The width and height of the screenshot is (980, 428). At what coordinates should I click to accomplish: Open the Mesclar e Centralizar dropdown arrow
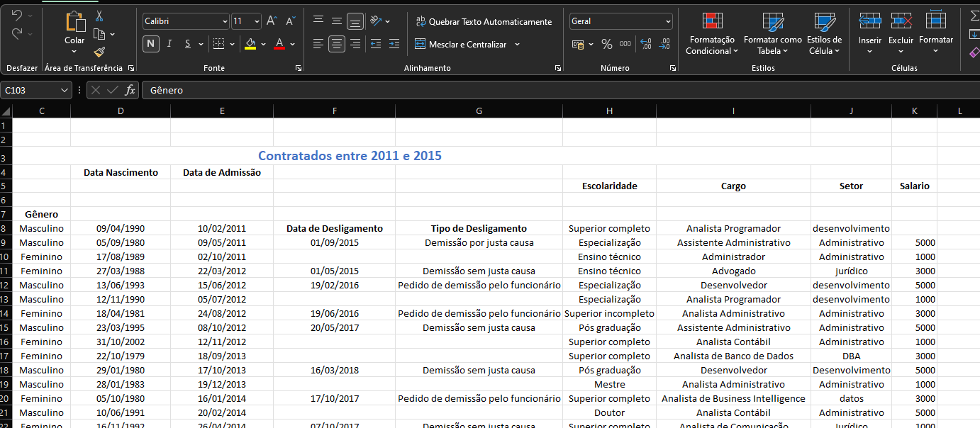pos(517,44)
